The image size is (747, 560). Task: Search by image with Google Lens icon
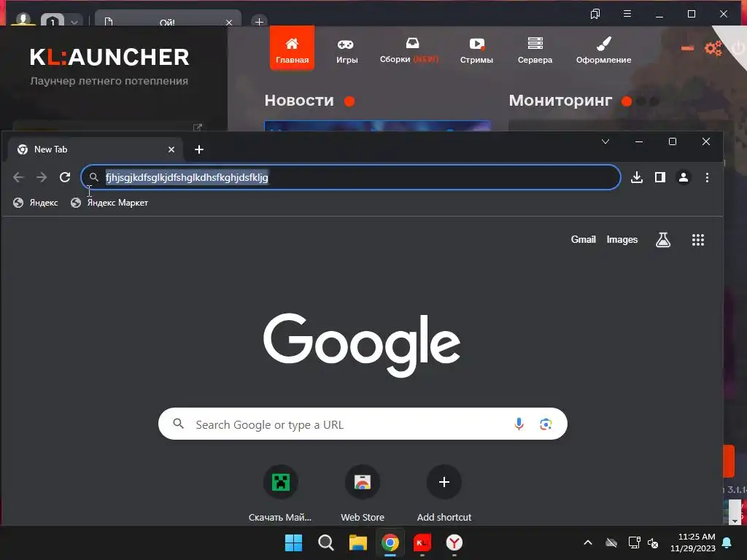[546, 424]
